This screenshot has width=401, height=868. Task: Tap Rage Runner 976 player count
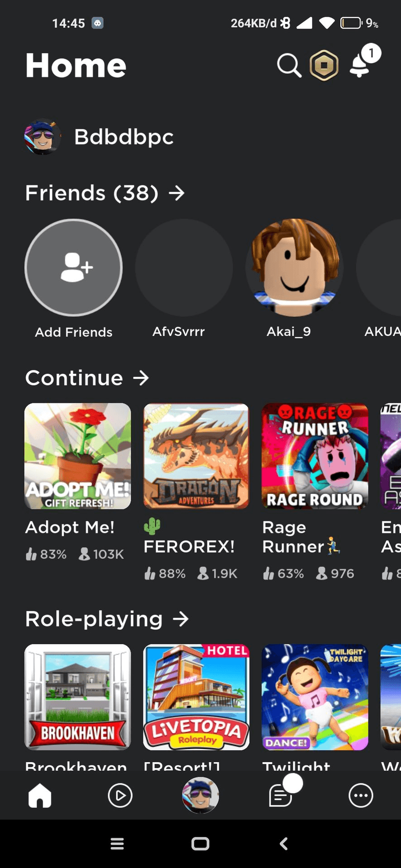coord(335,574)
